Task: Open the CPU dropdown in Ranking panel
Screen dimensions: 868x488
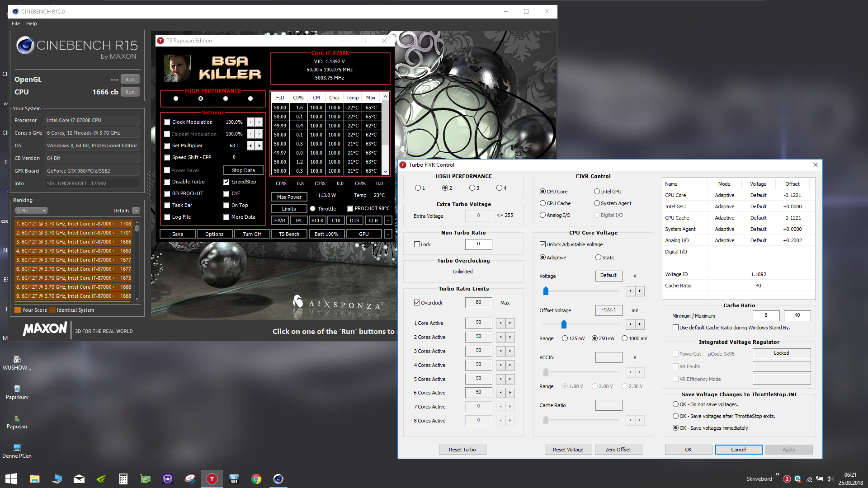Action: click(x=31, y=211)
